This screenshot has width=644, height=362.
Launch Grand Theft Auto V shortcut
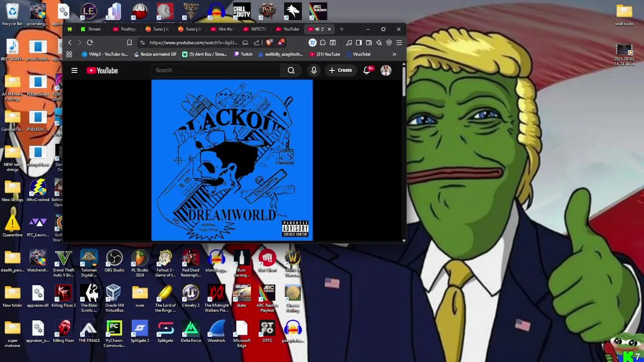(x=63, y=263)
